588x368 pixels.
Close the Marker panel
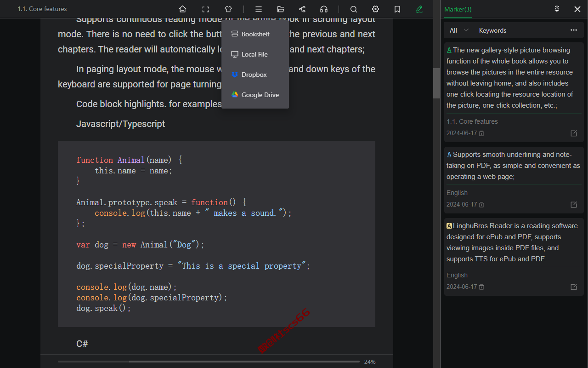pyautogui.click(x=577, y=9)
